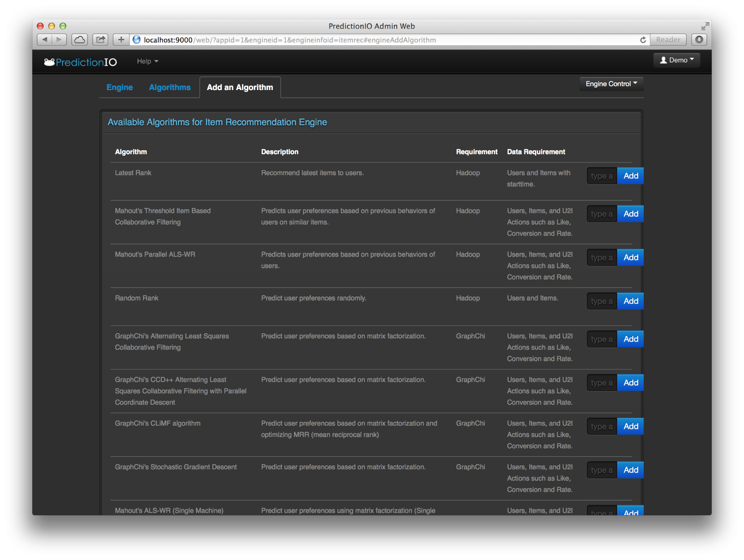Click the plus add bookmark button
The width and height of the screenshot is (744, 560).
[121, 39]
